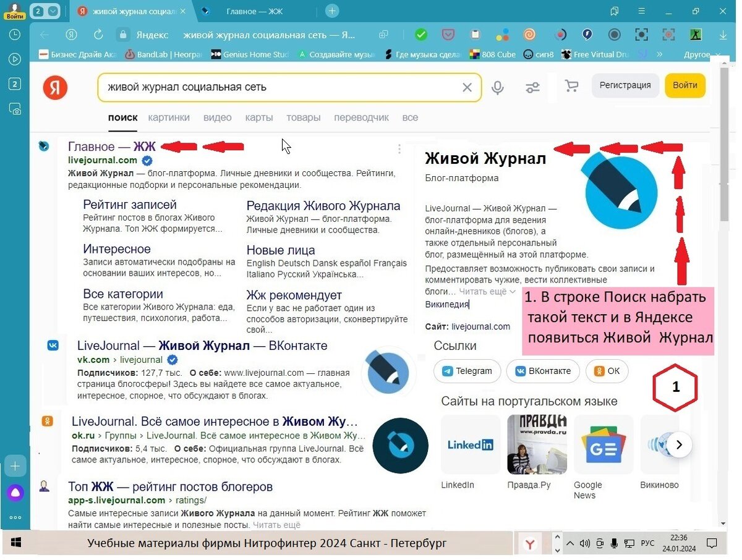Open Windows notification center

[712, 544]
